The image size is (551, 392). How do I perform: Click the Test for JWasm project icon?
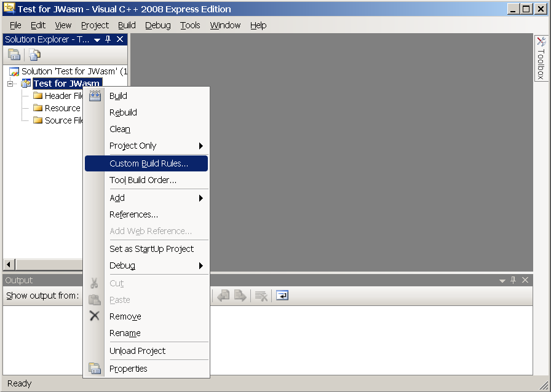coord(26,84)
